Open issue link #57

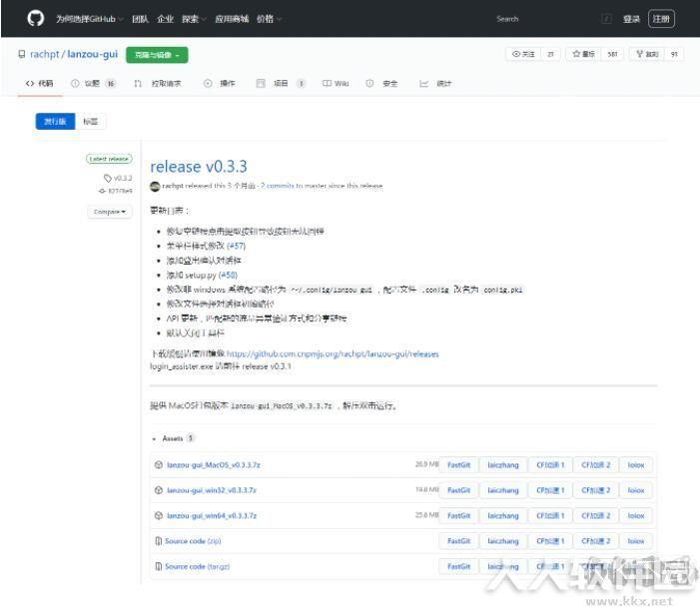click(x=236, y=246)
